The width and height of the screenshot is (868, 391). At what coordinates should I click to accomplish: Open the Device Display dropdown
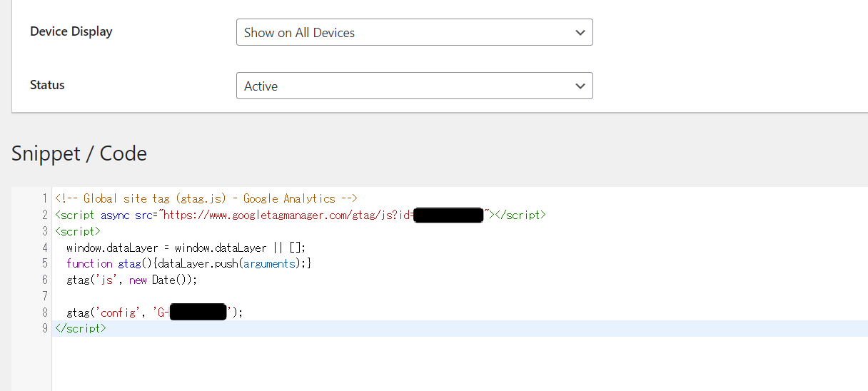(414, 32)
